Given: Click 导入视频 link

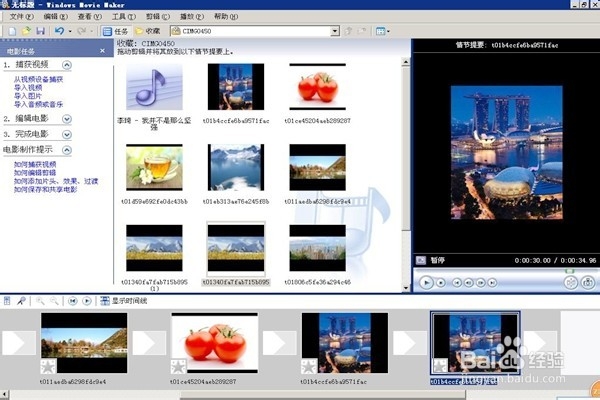Looking at the screenshot, I should tap(28, 88).
